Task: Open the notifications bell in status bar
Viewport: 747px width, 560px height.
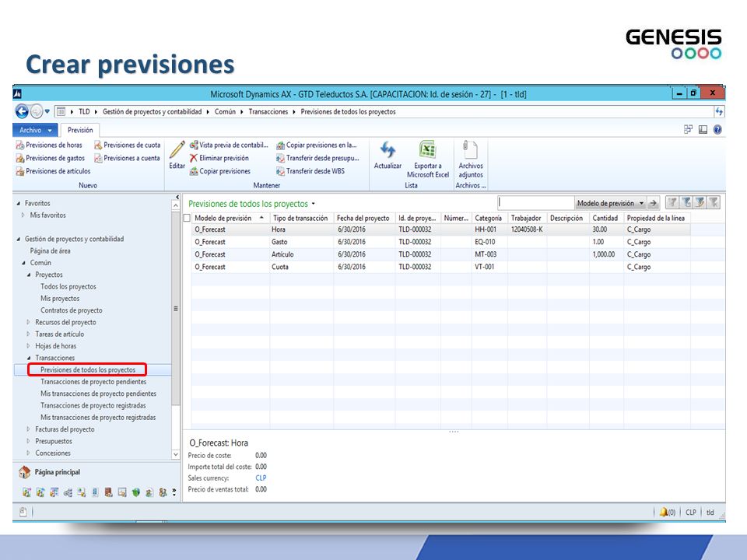Action: point(663,513)
